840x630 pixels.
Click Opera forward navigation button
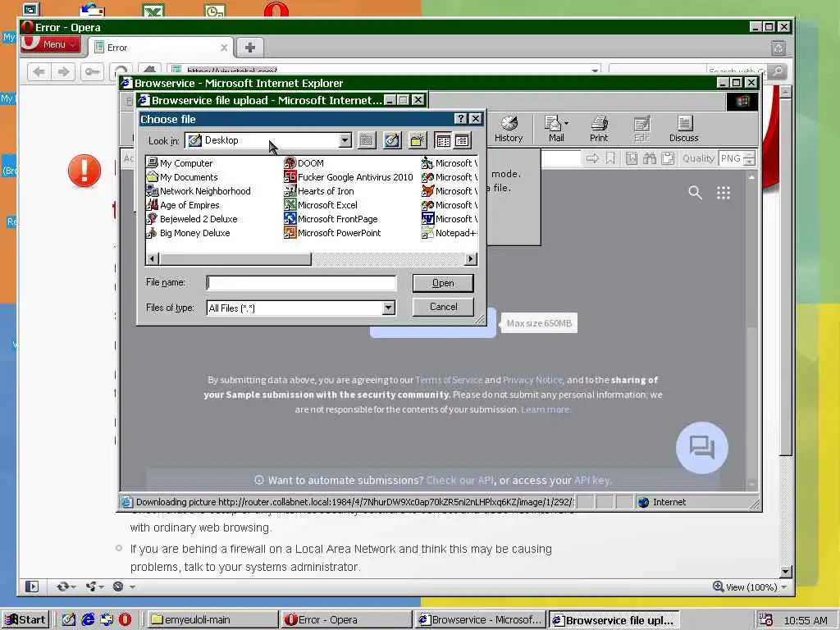[x=63, y=71]
